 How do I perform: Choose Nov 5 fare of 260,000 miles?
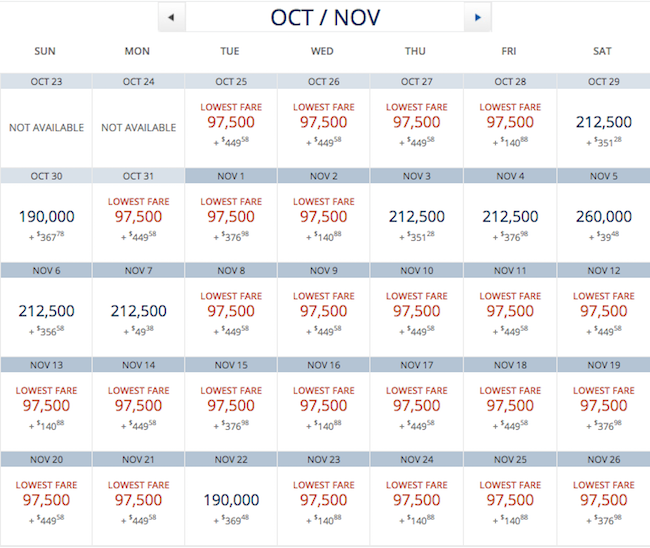(x=604, y=222)
